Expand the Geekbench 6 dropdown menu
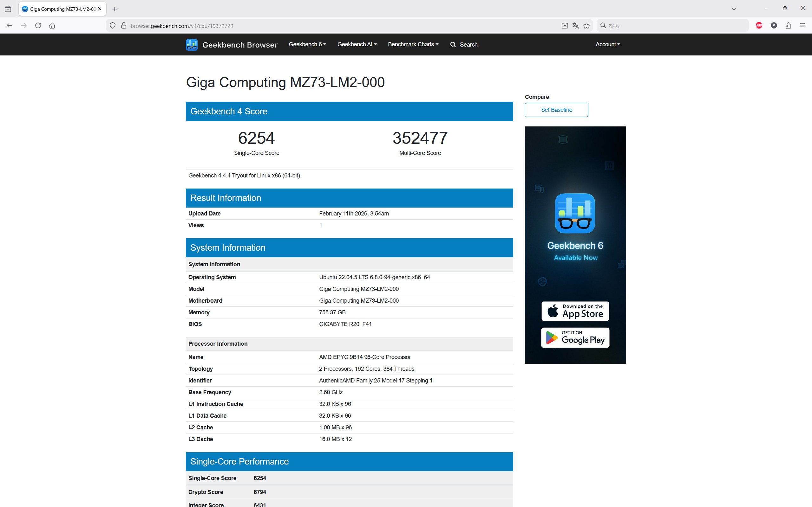 (x=307, y=44)
